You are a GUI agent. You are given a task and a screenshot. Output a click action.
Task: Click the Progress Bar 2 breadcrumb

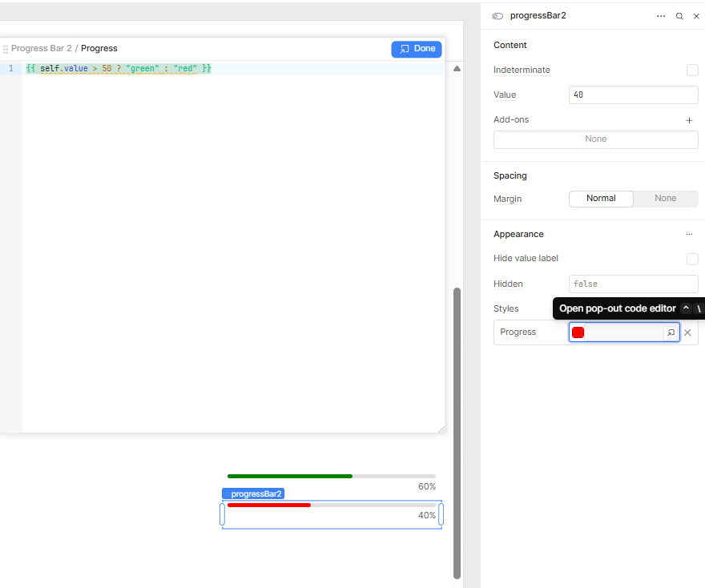41,49
